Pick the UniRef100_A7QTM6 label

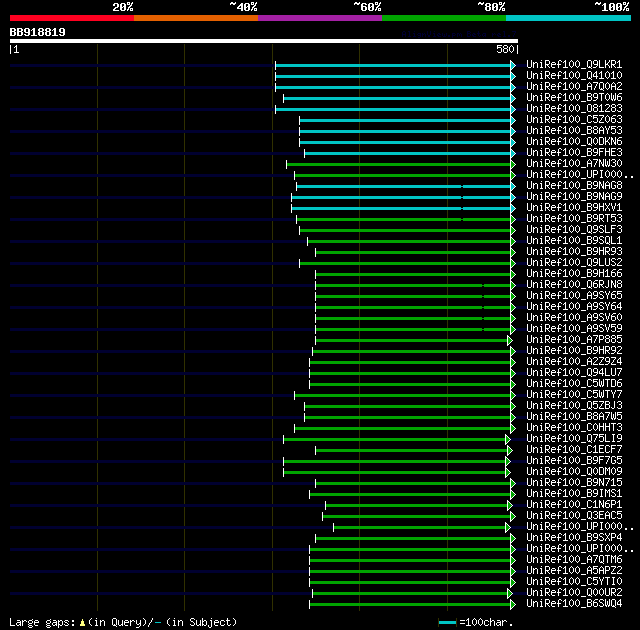point(574,560)
